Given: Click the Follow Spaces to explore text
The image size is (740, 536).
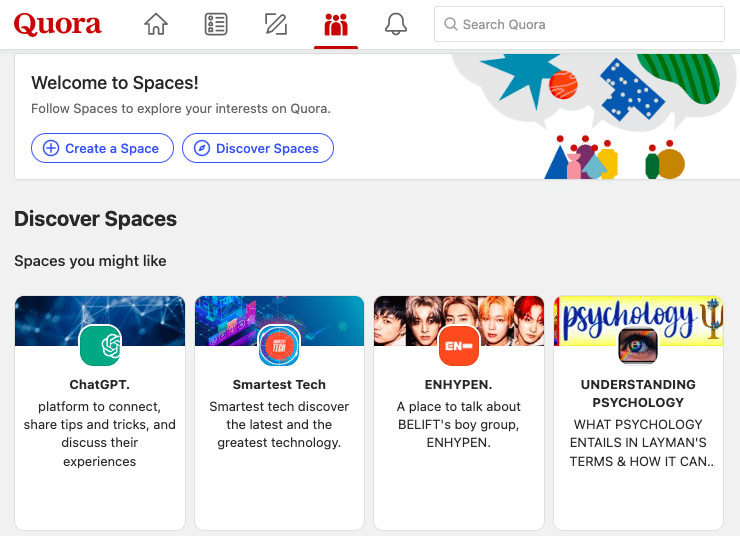Looking at the screenshot, I should coord(181,109).
